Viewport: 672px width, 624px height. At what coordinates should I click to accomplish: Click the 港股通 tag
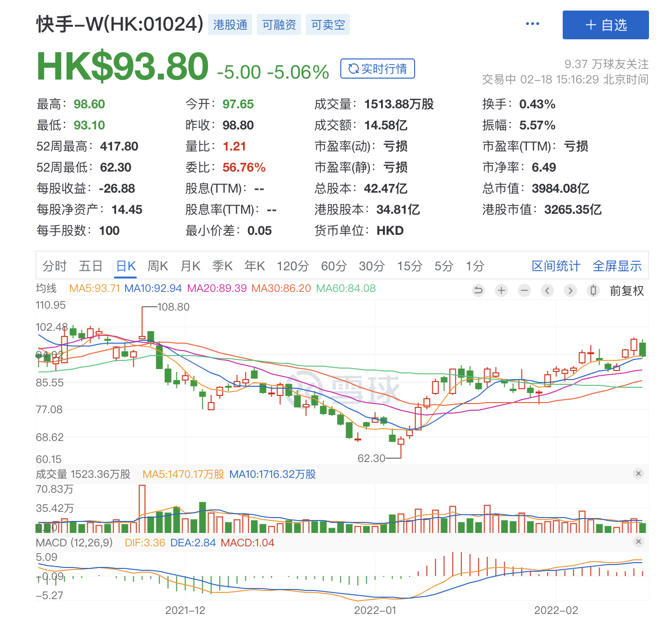click(231, 25)
